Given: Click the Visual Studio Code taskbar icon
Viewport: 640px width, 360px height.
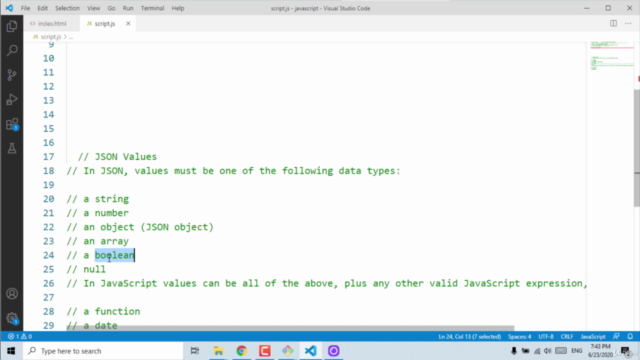Looking at the screenshot, I should click(x=310, y=351).
